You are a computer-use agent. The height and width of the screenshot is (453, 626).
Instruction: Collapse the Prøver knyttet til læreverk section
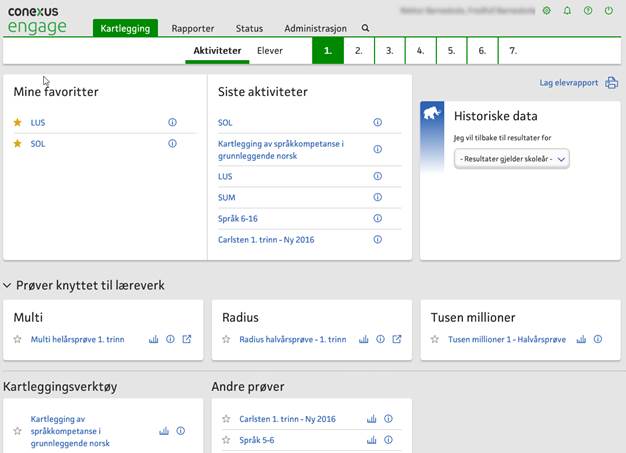[8, 286]
